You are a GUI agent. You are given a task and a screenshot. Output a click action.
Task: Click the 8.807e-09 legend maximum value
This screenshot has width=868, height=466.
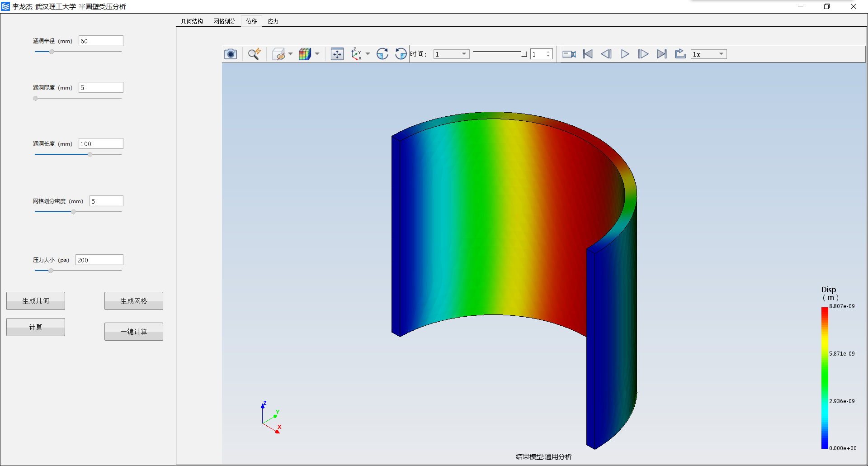tap(842, 306)
